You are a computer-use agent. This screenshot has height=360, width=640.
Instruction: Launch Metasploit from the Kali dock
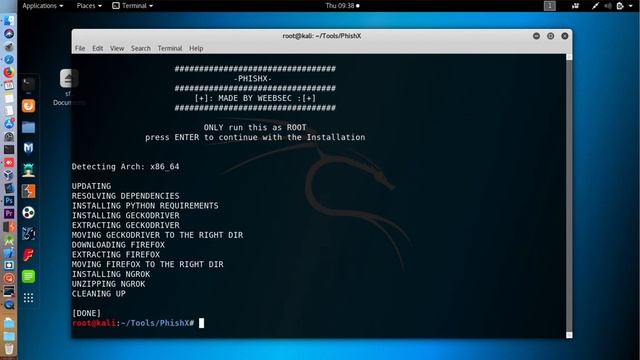coord(29,148)
